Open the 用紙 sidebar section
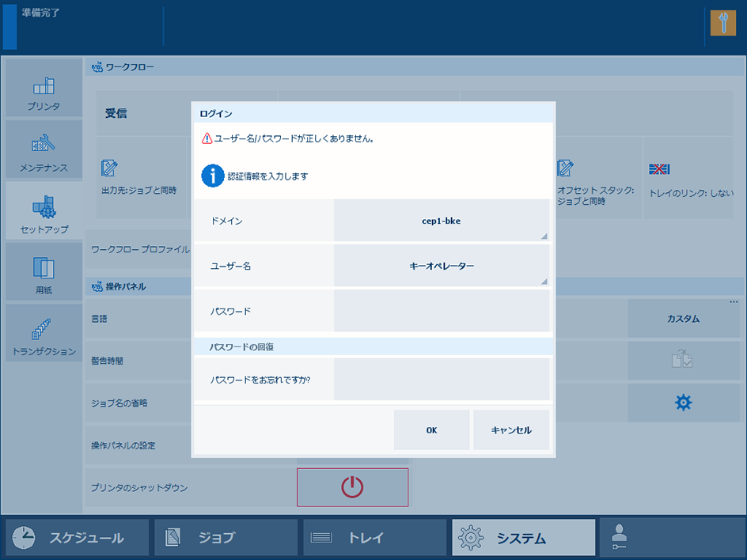747x560 pixels. point(44,273)
